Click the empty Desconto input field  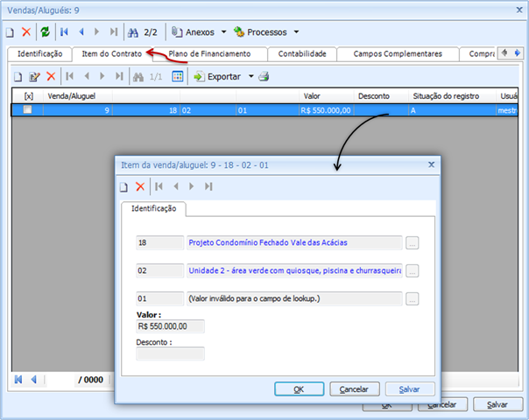point(170,353)
